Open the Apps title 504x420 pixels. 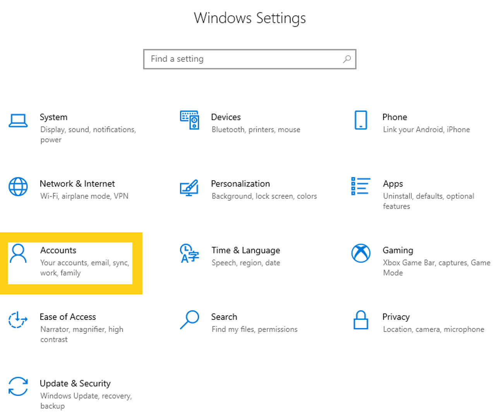[x=393, y=184]
